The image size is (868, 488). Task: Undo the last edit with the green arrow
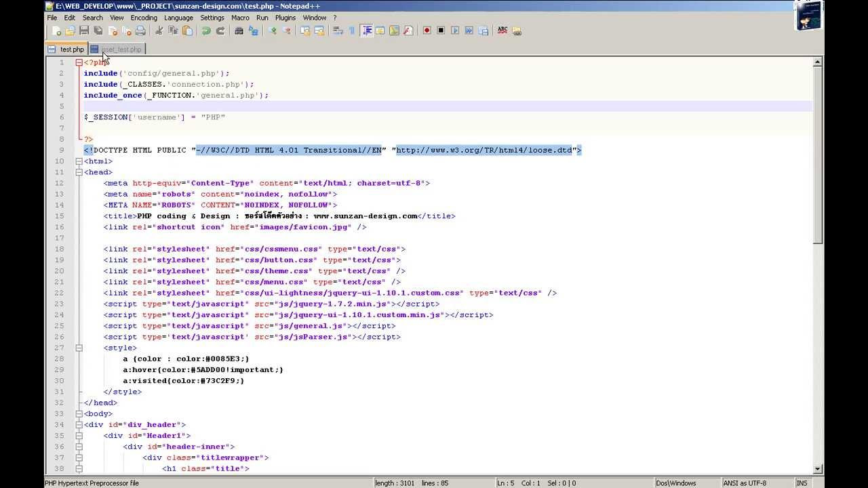click(x=205, y=30)
